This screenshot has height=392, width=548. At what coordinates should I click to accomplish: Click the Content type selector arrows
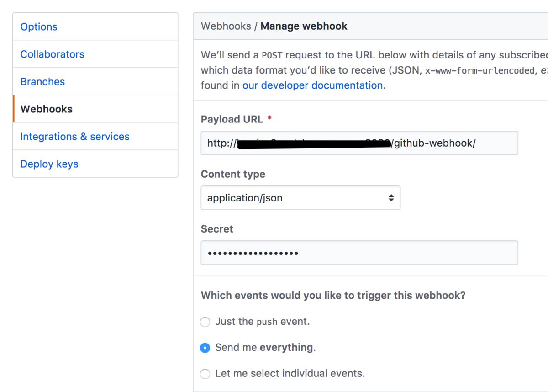click(391, 198)
